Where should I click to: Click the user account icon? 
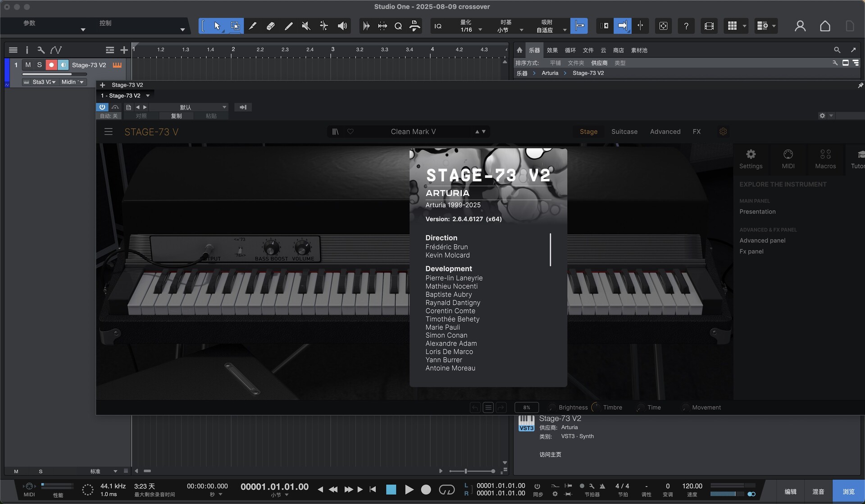800,26
